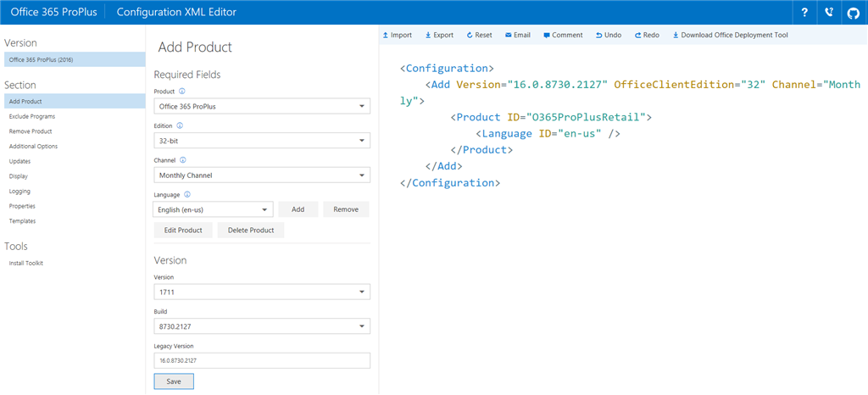Open the Build dropdown showing 8730.2127
868x395 pixels.
tap(262, 325)
